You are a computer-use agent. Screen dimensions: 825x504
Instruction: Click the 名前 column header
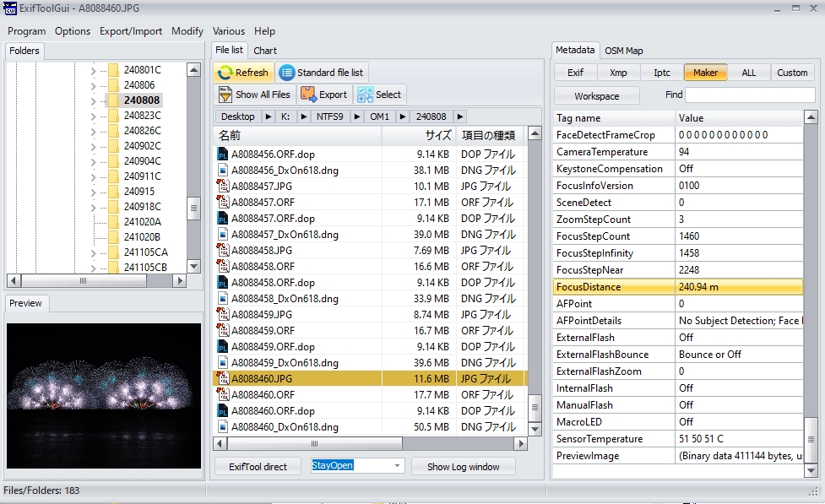pyautogui.click(x=297, y=135)
